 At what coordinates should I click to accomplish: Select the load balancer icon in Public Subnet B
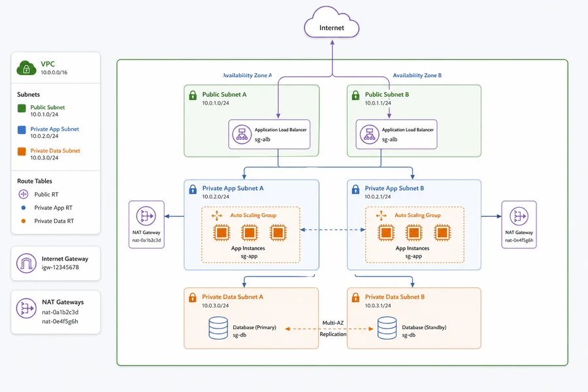[x=369, y=135]
